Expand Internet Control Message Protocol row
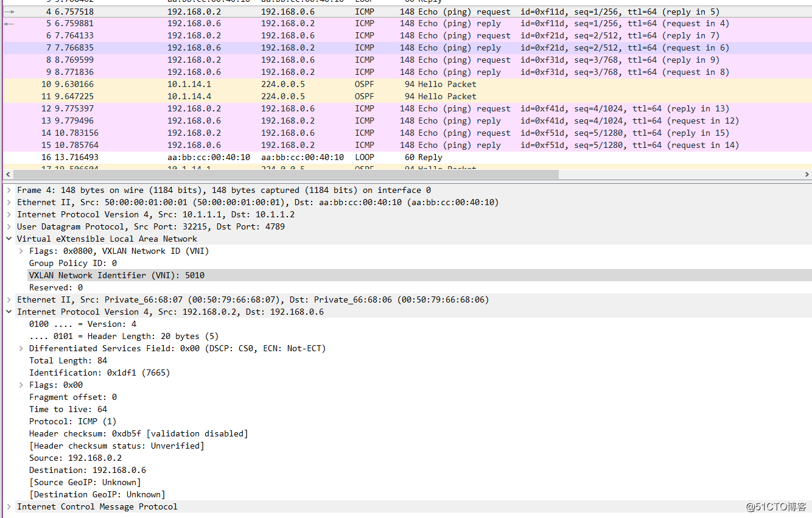The height and width of the screenshot is (518, 812). point(9,506)
